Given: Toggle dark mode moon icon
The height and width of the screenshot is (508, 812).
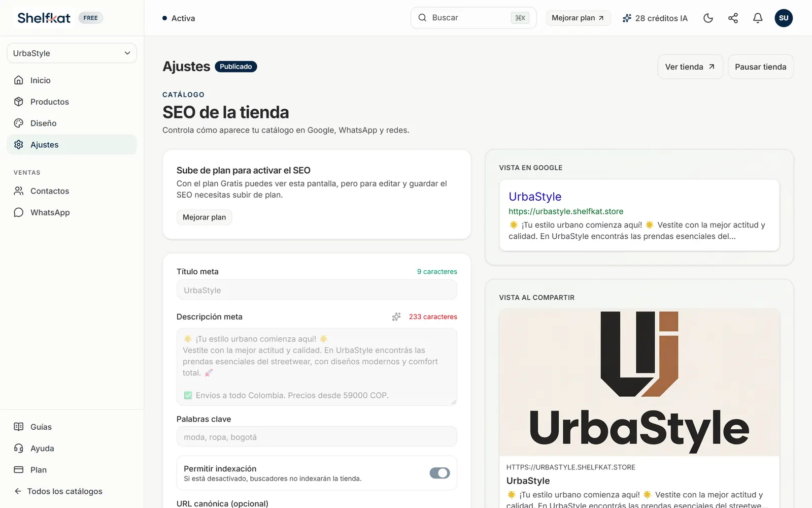Looking at the screenshot, I should coord(708,18).
